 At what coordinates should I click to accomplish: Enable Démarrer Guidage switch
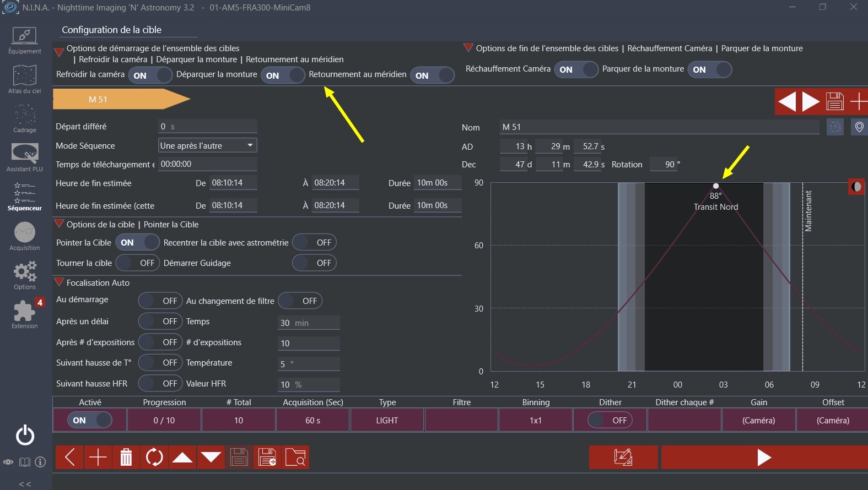[314, 263]
